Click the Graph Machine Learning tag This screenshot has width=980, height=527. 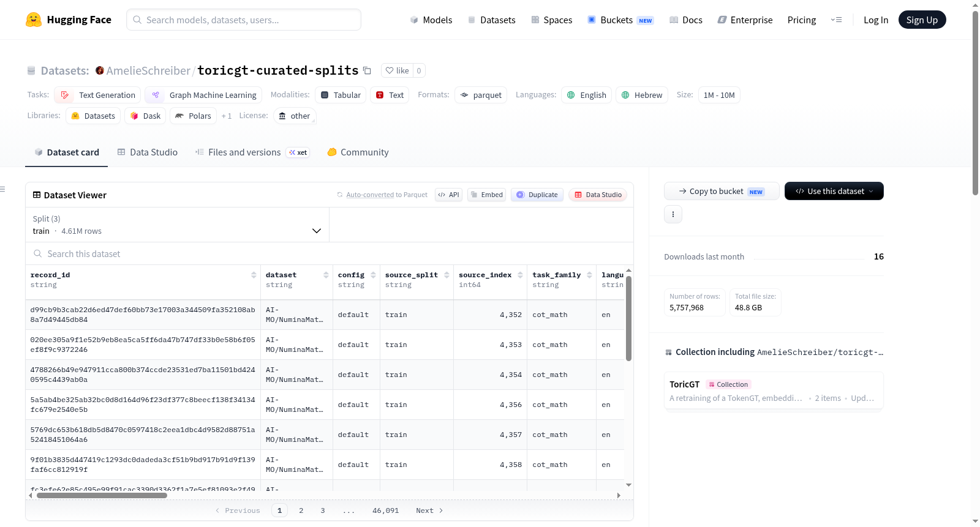(203, 95)
